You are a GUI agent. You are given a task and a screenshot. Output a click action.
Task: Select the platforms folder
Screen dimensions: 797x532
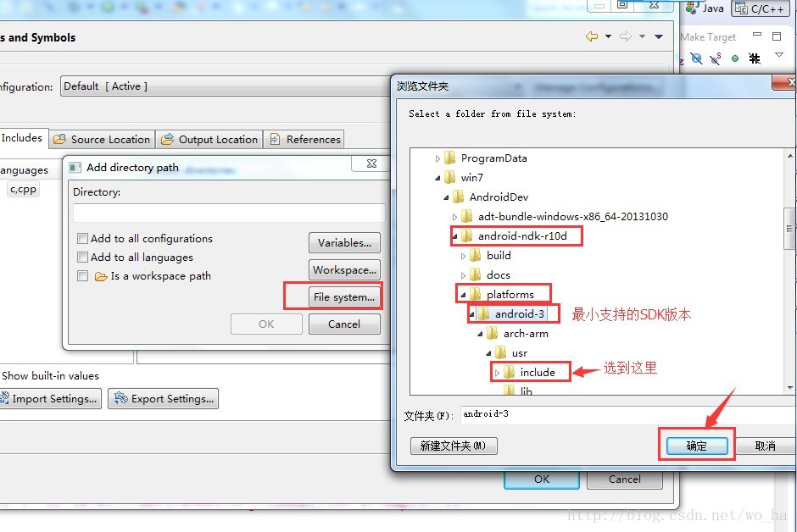[510, 295]
